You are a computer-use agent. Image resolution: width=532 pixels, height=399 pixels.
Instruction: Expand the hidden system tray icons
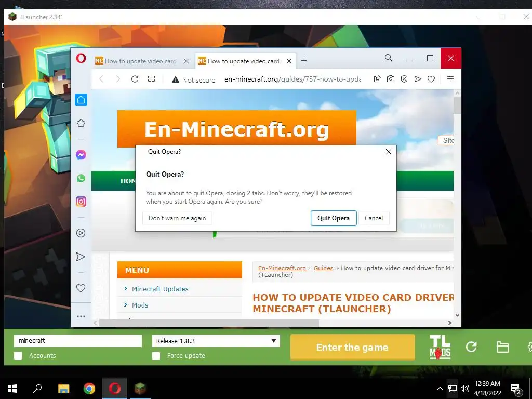[x=440, y=389]
